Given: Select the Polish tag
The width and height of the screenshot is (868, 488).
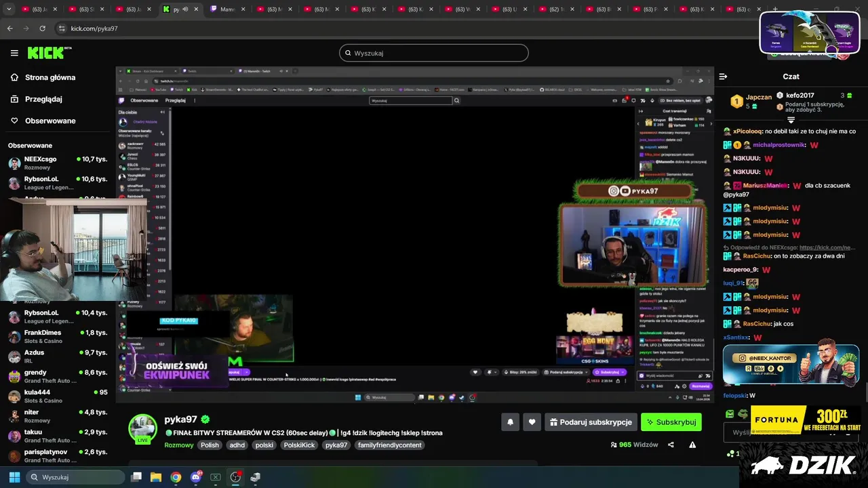Looking at the screenshot, I should (x=210, y=445).
